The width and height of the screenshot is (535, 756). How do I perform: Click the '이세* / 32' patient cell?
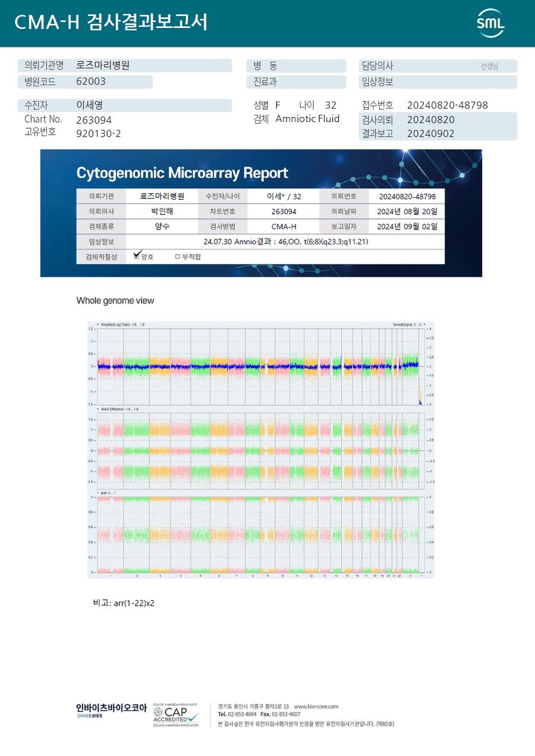point(284,196)
